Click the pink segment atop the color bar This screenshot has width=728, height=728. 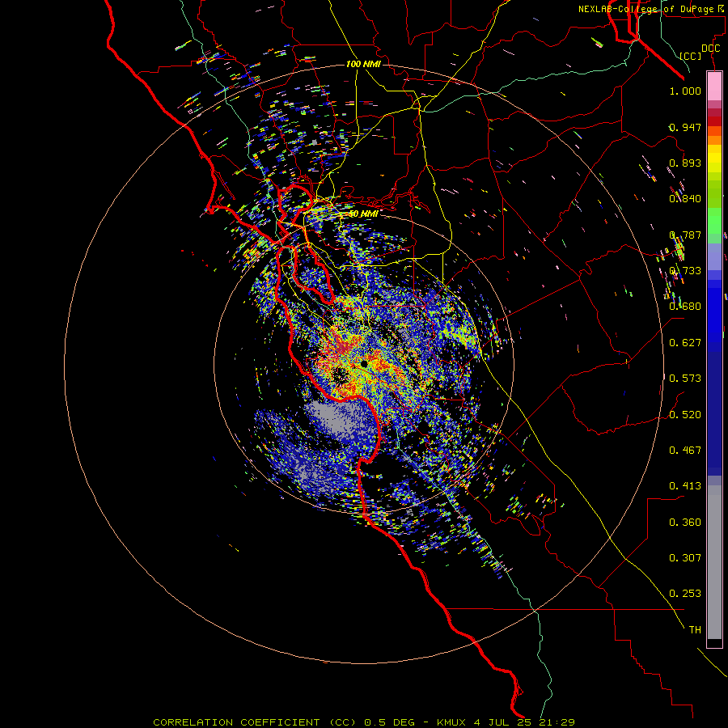point(714,87)
